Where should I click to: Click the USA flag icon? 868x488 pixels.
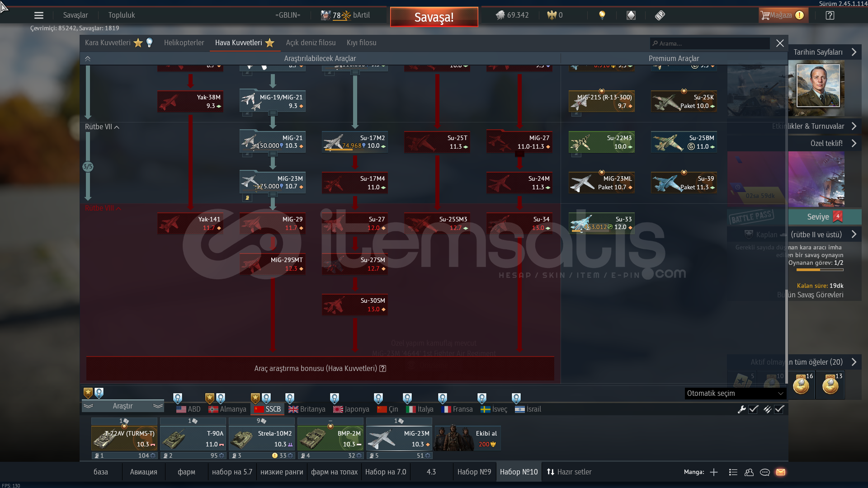click(181, 409)
